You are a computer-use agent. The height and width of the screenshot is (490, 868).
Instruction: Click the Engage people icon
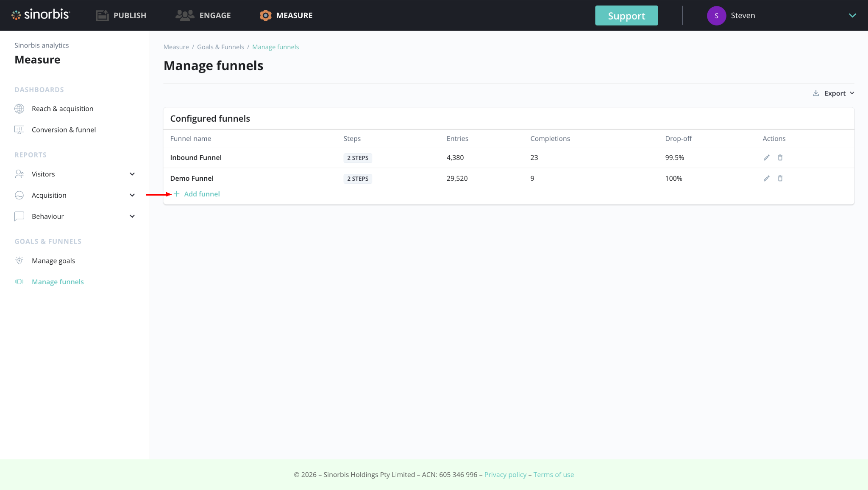pyautogui.click(x=185, y=15)
